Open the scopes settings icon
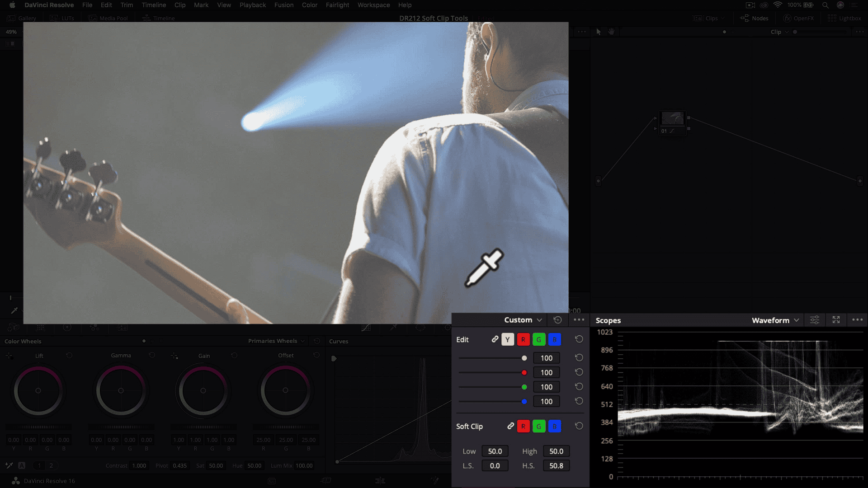 point(814,320)
